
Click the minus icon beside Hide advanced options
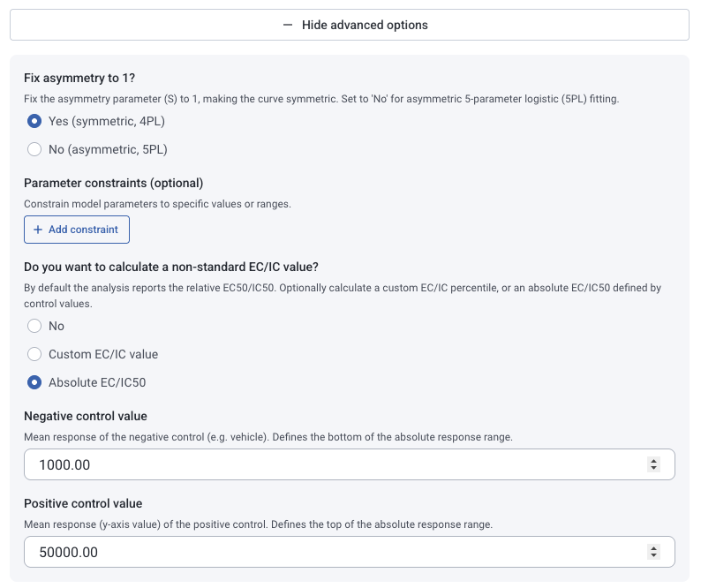[288, 25]
